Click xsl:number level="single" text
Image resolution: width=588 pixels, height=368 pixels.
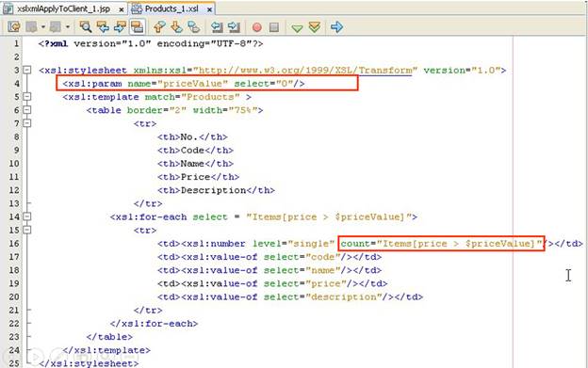pyautogui.click(x=257, y=244)
